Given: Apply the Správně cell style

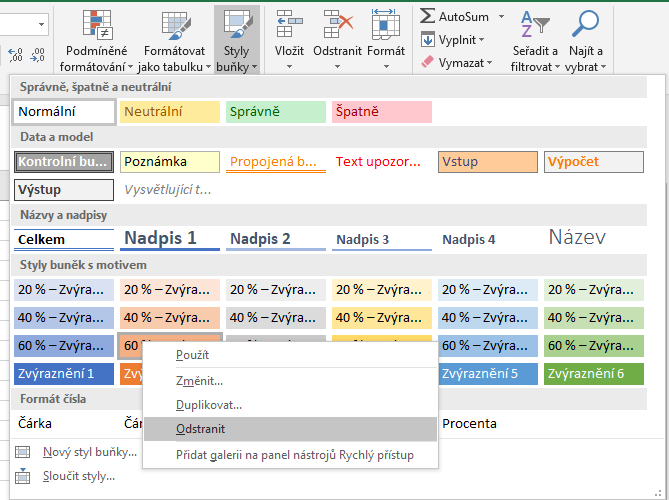Looking at the screenshot, I should pos(276,112).
